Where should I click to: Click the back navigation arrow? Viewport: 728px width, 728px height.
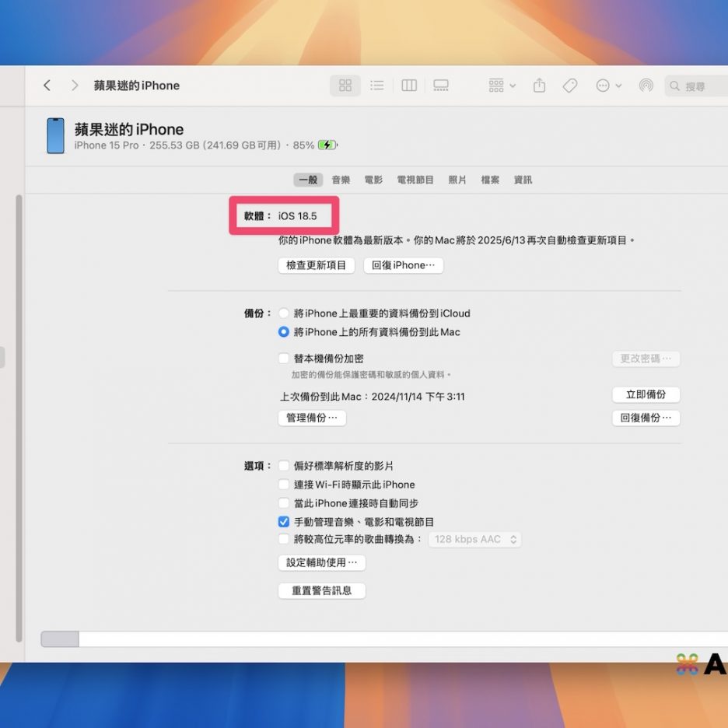[47, 86]
